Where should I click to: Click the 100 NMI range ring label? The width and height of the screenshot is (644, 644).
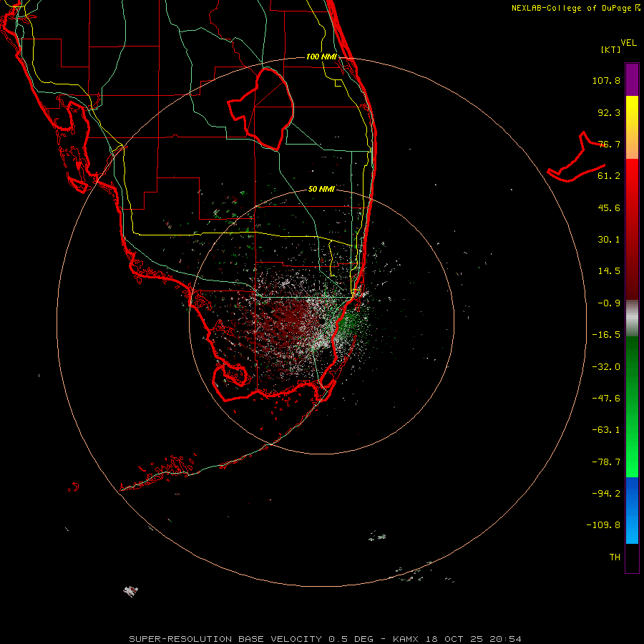(321, 57)
